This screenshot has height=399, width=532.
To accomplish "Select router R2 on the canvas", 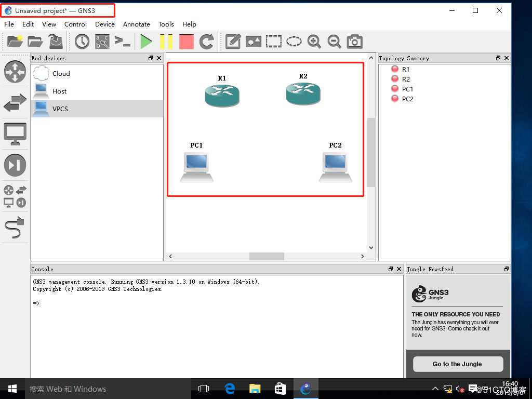I will (303, 94).
